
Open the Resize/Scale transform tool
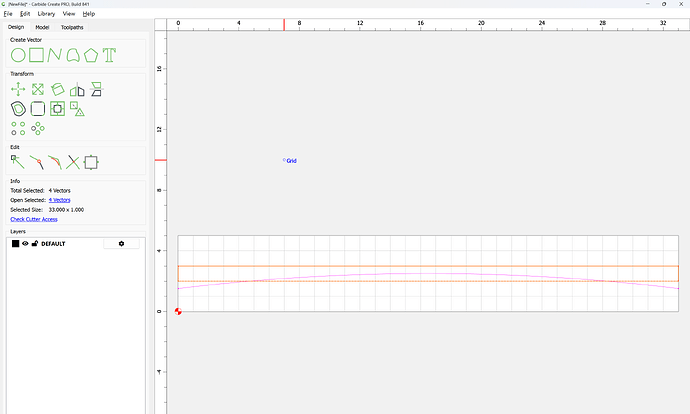(38, 89)
